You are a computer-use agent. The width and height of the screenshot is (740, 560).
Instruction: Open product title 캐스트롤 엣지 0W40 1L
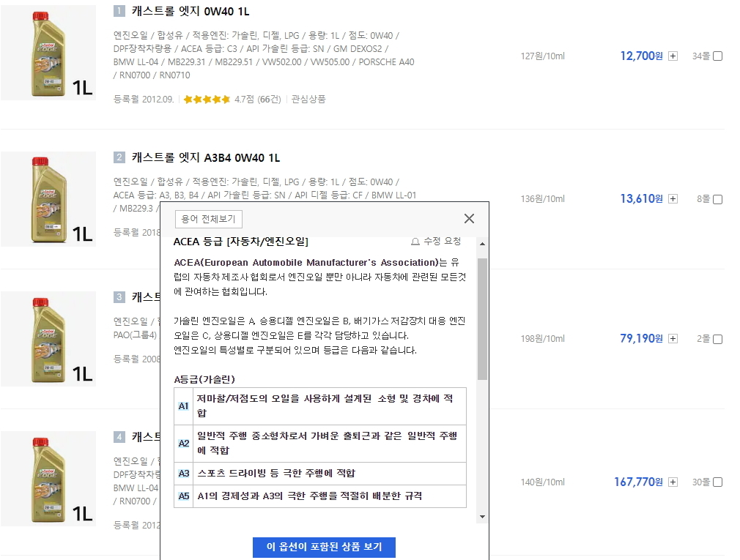[x=190, y=11]
